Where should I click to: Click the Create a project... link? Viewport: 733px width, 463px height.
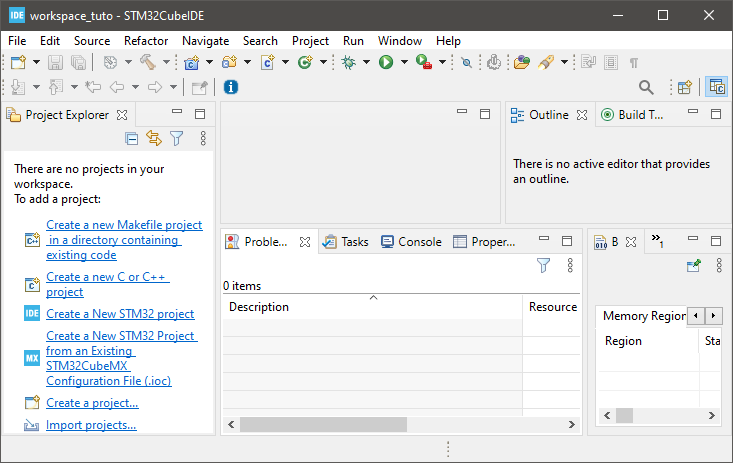tap(92, 403)
